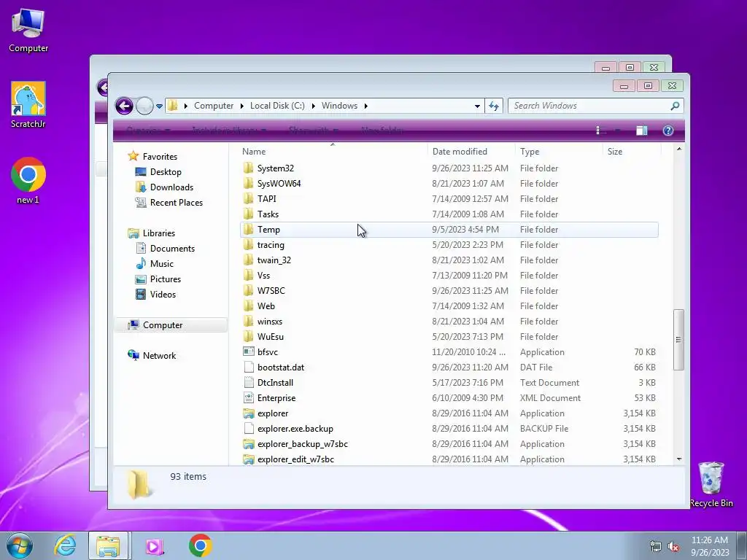Image resolution: width=747 pixels, height=560 pixels.
Task: Select the explorer application icon
Action: [x=248, y=413]
